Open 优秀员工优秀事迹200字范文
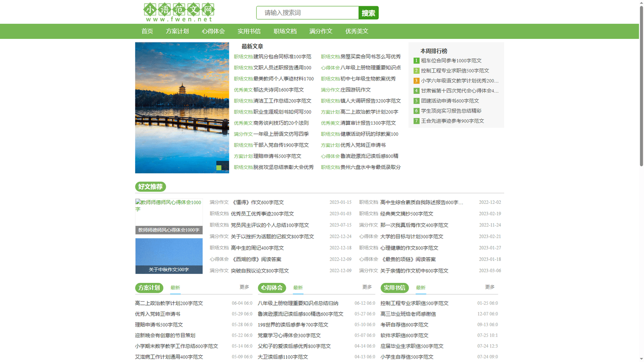This screenshot has height=362, width=644. click(262, 214)
